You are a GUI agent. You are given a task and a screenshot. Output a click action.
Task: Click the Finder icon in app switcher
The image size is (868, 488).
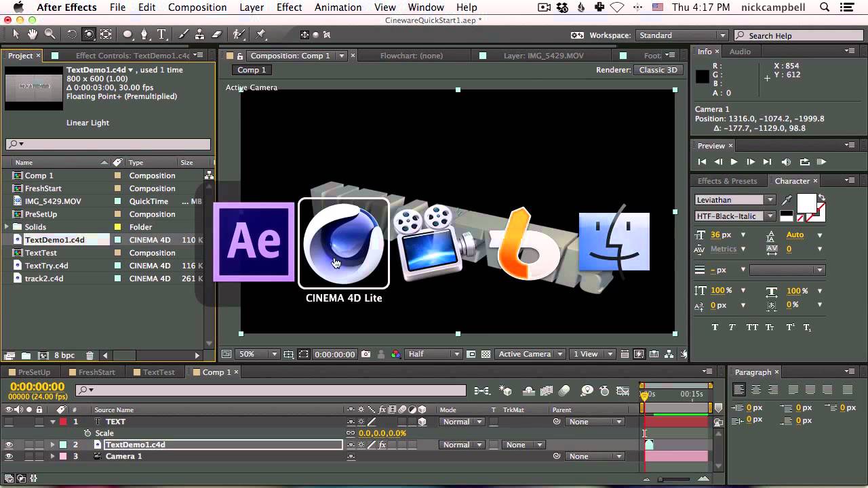click(x=614, y=241)
